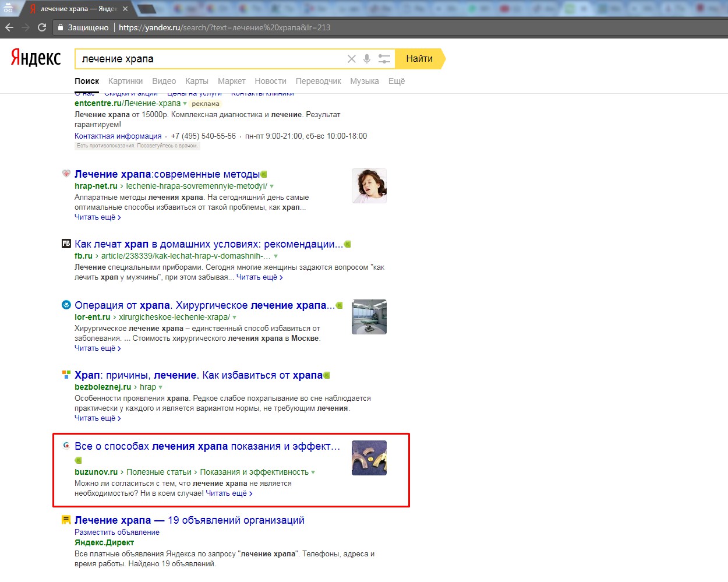This screenshot has height=582, width=728.
Task: Open 'Операция от храпа' result link
Action: [x=204, y=305]
